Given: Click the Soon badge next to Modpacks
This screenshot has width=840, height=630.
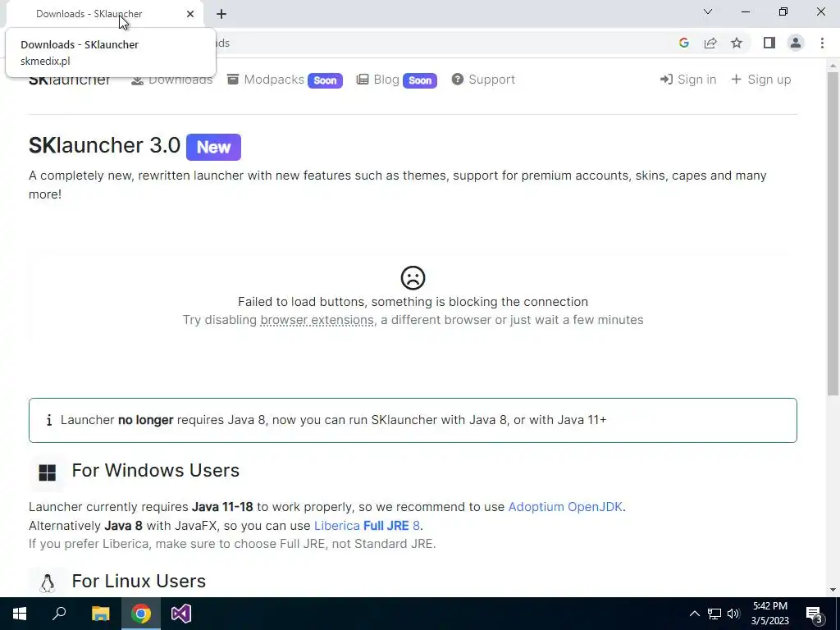Looking at the screenshot, I should pyautogui.click(x=325, y=80).
